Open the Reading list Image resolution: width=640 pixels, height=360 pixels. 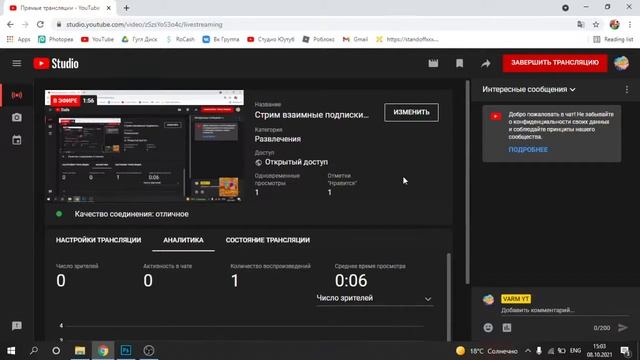coord(613,39)
